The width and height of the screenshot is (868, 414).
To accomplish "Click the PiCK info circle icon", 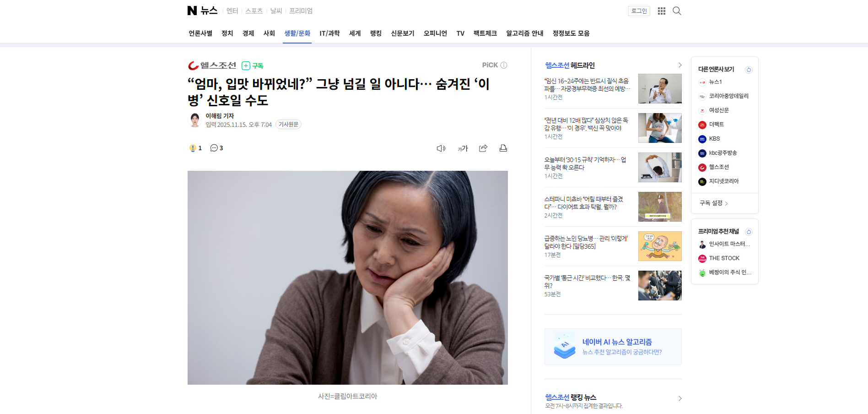I will click(504, 65).
